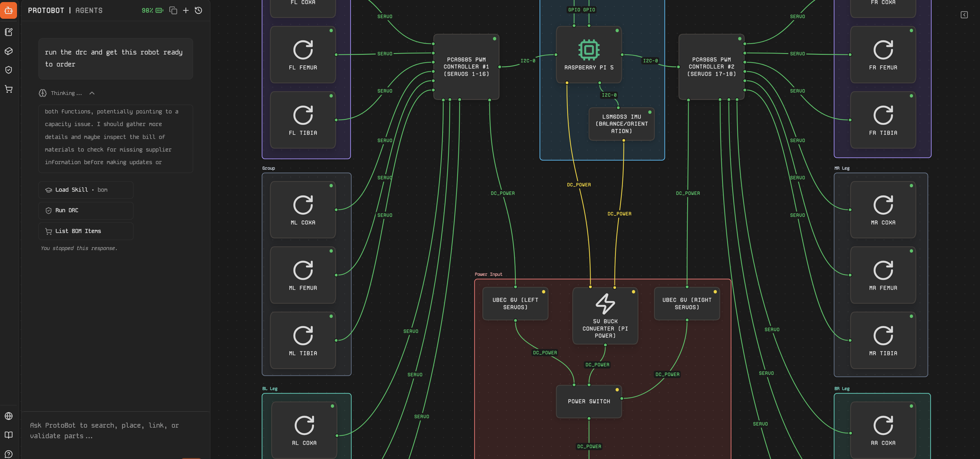
Task: Select the LSM6DS3 IMU node
Action: tap(622, 124)
